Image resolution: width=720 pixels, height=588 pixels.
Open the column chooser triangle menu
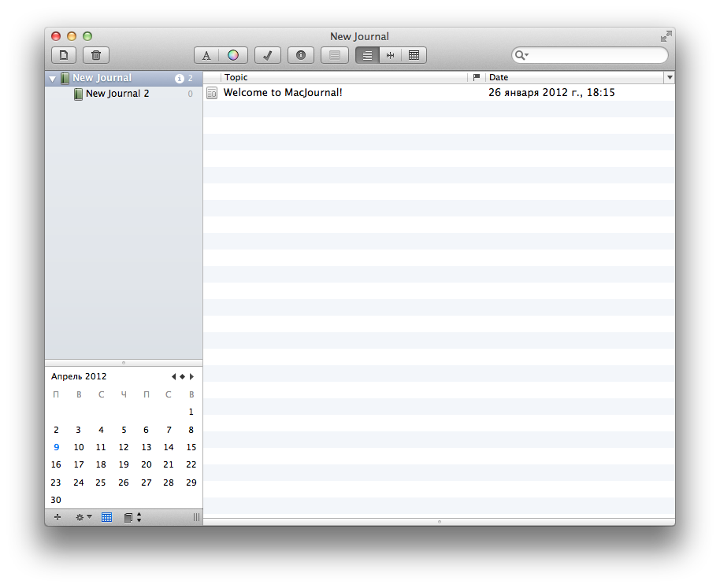tap(670, 77)
